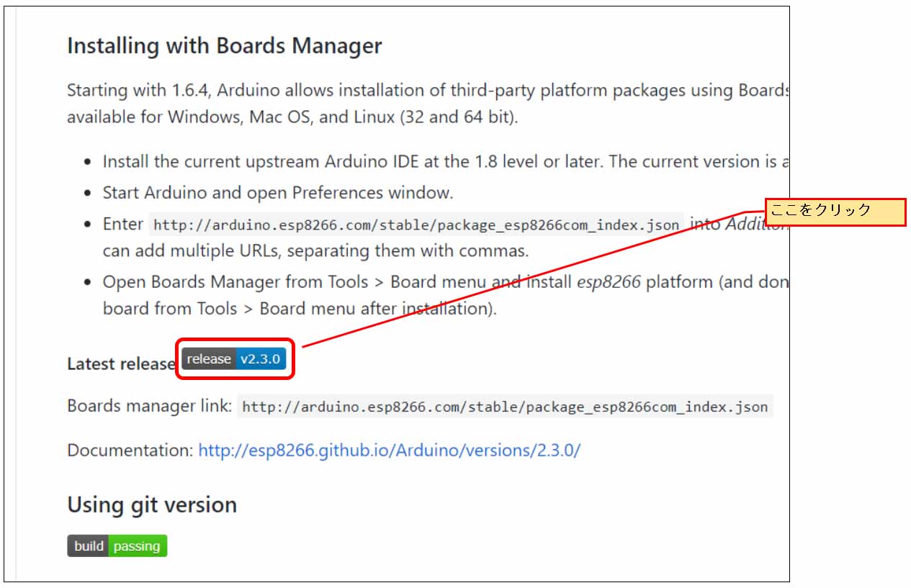911x588 pixels.
Task: Click the URL code after 'Boards manager link:'
Action: [x=506, y=407]
